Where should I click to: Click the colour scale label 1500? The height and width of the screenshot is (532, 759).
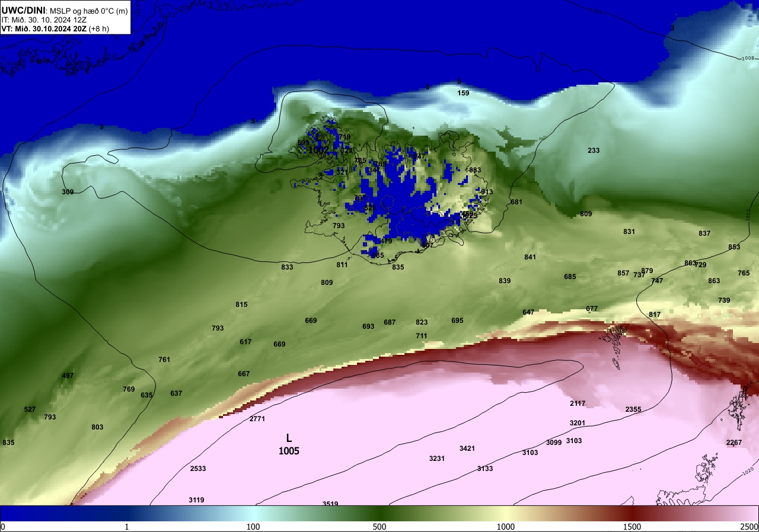pos(632,527)
